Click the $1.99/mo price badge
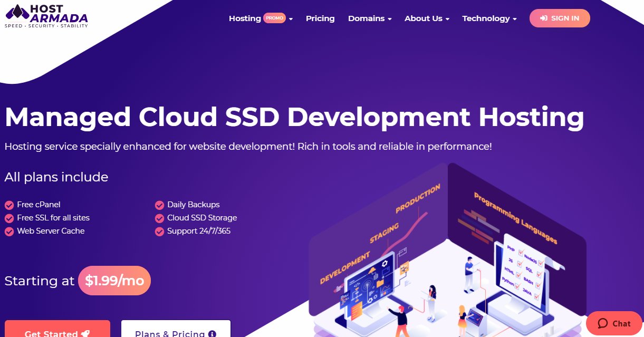The image size is (644, 337). [114, 281]
